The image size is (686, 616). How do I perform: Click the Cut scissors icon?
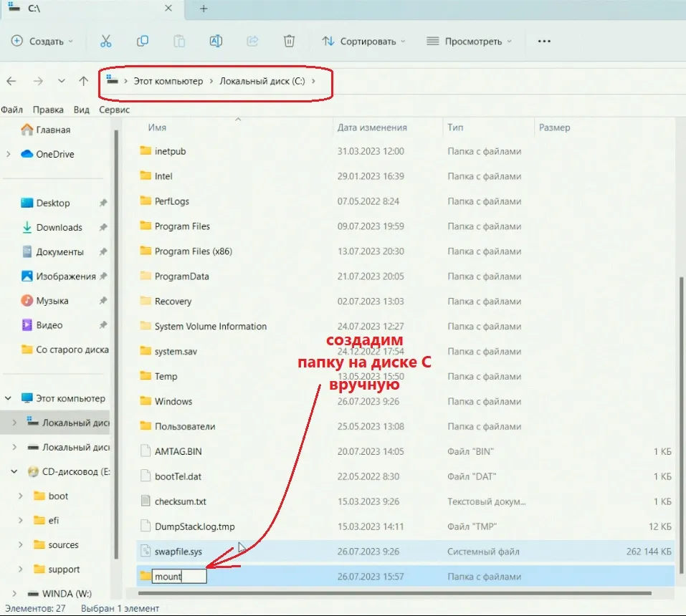pos(106,41)
